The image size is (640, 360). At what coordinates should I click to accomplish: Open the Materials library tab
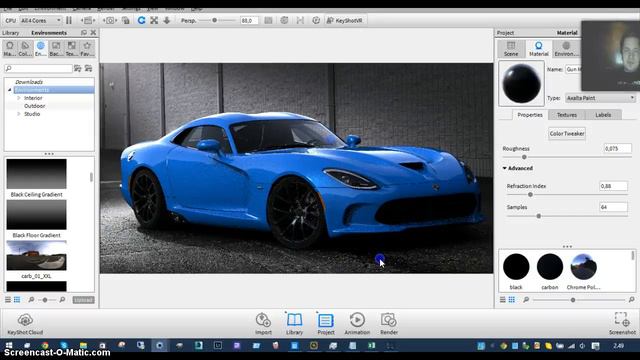[x=10, y=48]
